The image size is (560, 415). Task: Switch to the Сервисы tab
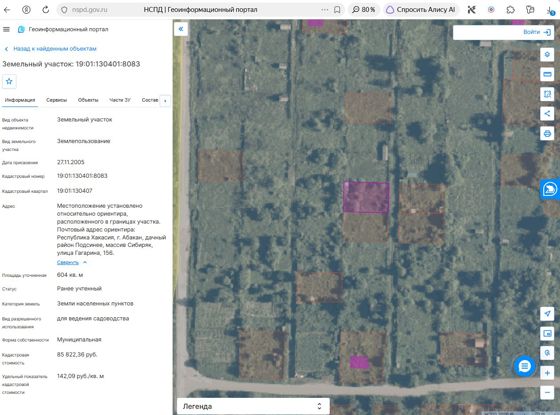click(x=56, y=100)
